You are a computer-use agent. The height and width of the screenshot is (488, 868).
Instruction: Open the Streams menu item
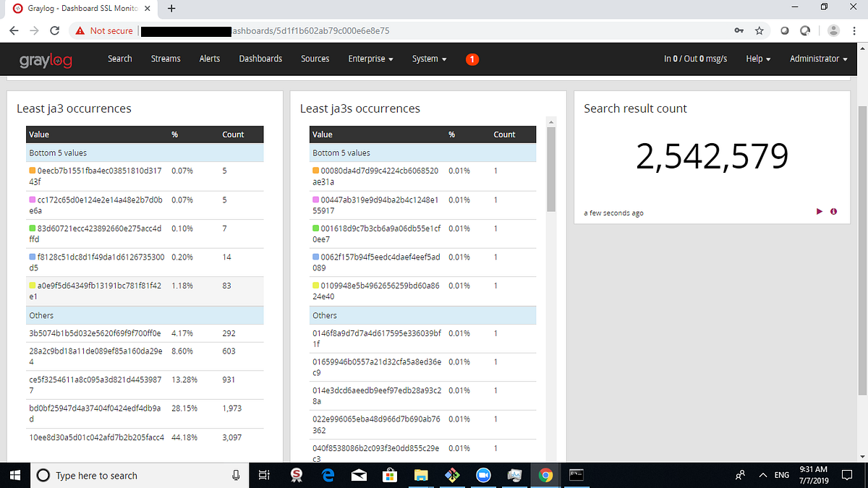(166, 59)
